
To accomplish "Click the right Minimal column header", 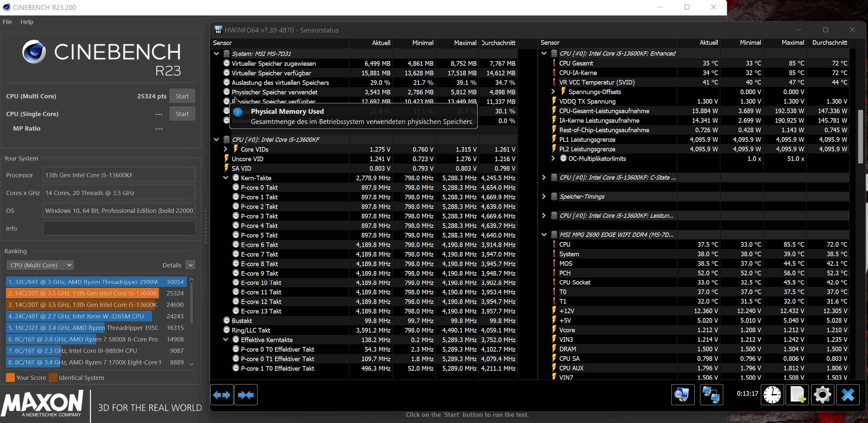I will click(742, 42).
